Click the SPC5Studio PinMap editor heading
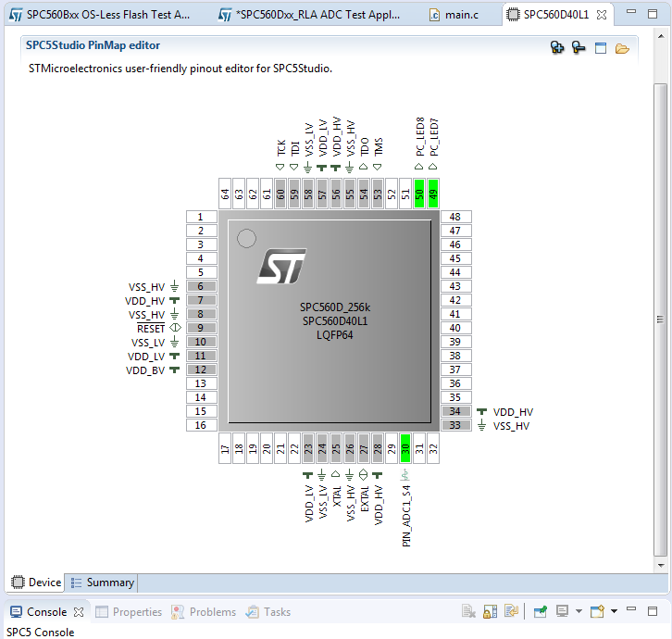The height and width of the screenshot is (639, 672). pyautogui.click(x=93, y=45)
